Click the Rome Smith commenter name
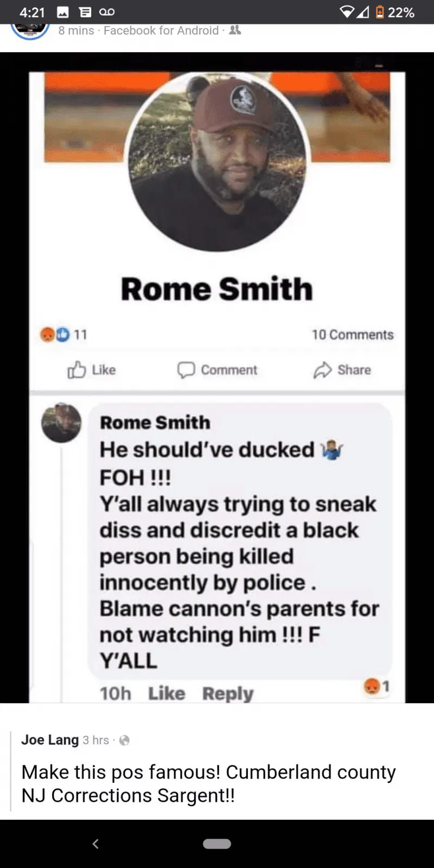This screenshot has height=868, width=434. coord(155,422)
